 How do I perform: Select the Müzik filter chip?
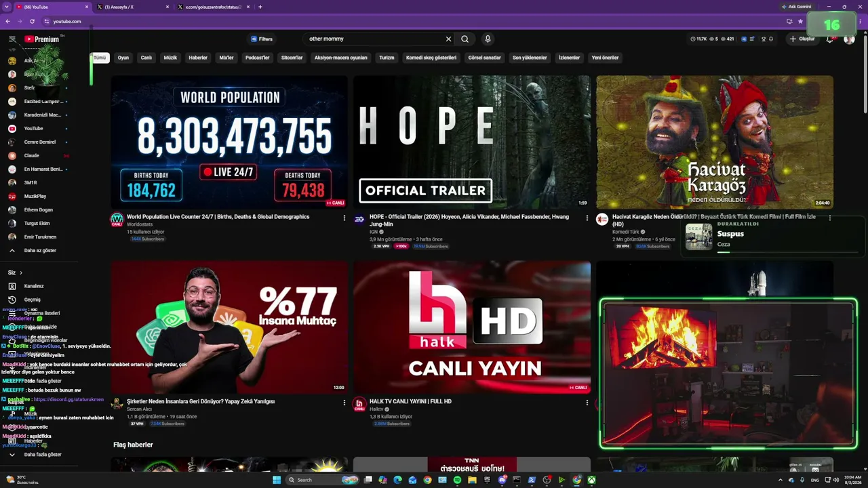click(x=170, y=58)
